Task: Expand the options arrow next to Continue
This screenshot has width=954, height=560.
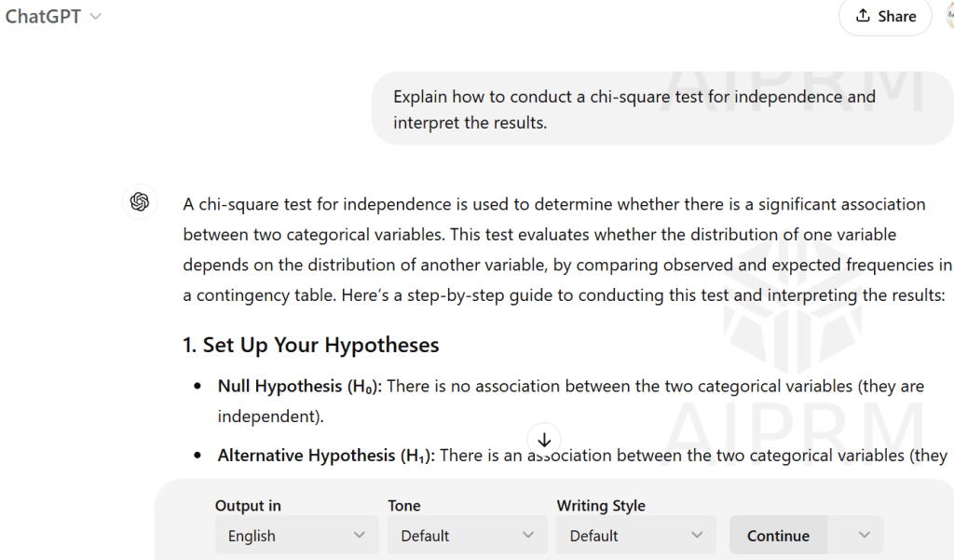Action: pyautogui.click(x=864, y=535)
